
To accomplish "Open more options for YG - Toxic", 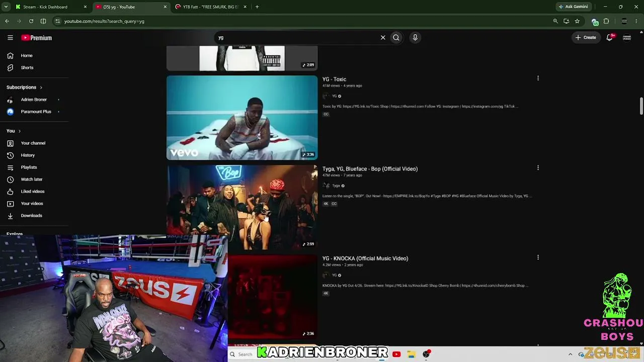I will [538, 78].
